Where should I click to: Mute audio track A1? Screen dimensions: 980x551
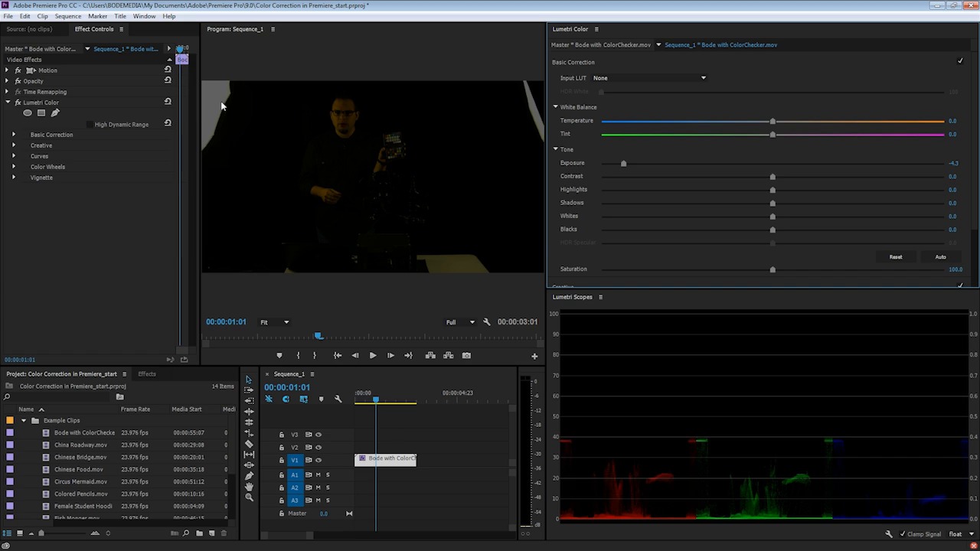(318, 474)
